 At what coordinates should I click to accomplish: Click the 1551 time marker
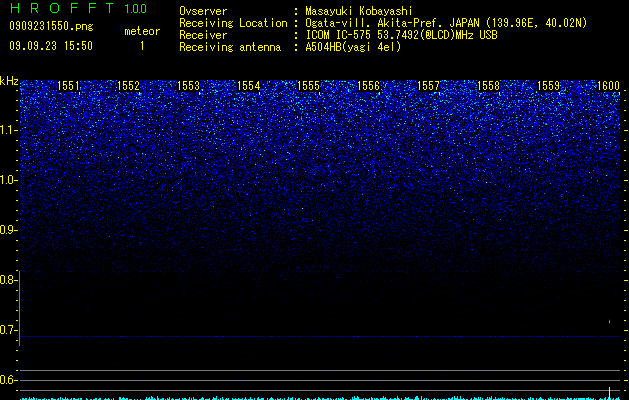click(69, 86)
